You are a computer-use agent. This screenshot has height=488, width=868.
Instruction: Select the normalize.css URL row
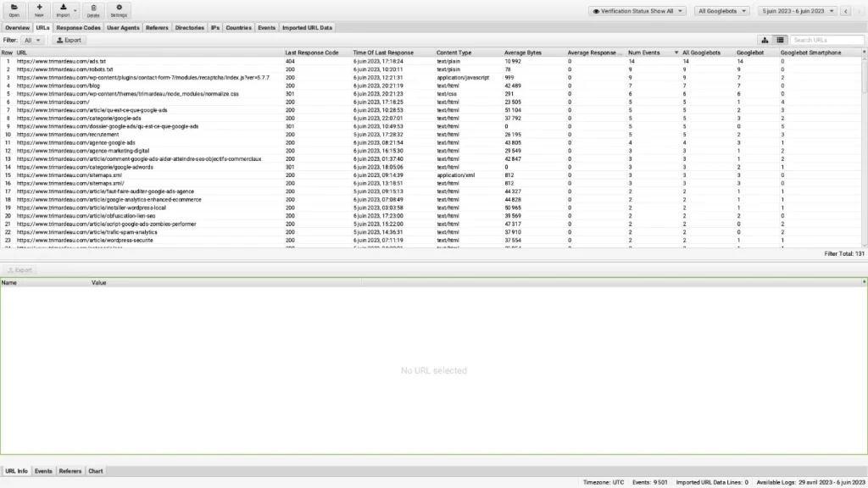431,94
